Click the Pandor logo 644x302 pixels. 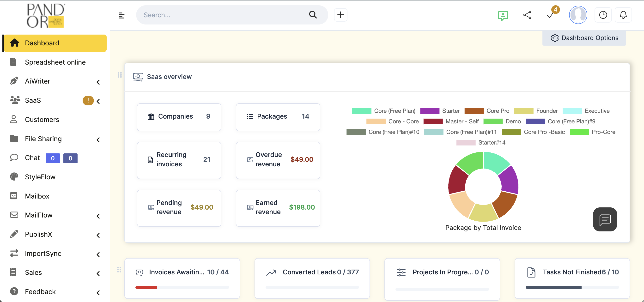pyautogui.click(x=46, y=16)
